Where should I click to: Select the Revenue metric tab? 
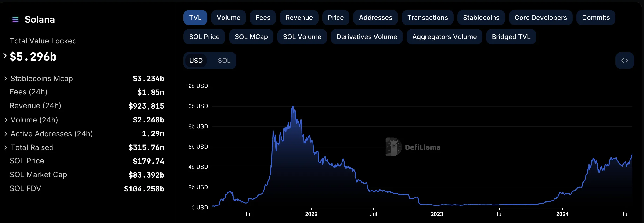click(299, 18)
